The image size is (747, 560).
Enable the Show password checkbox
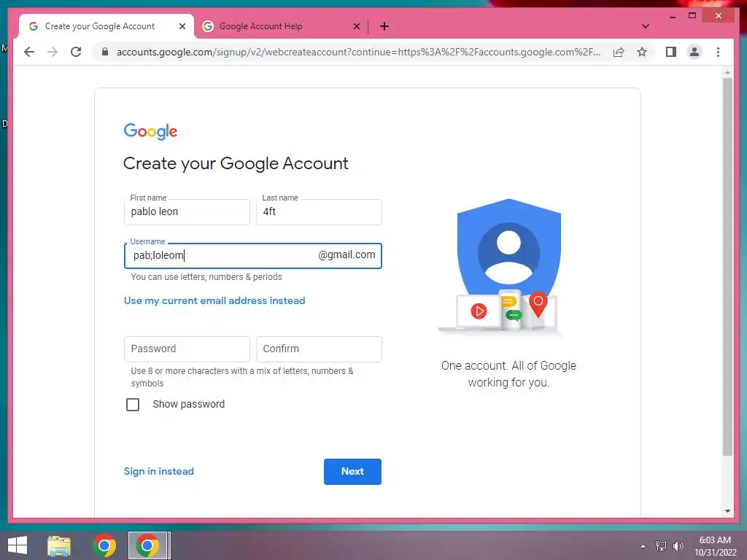click(133, 404)
